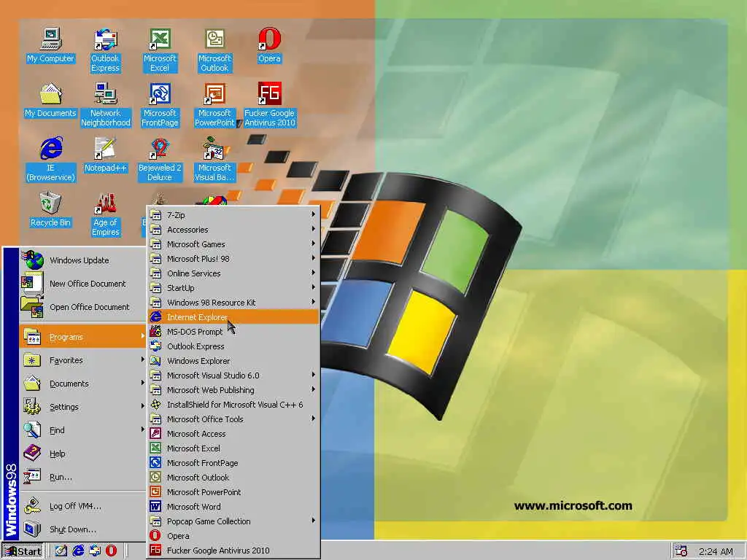Launch Opera from the Programs menu

pos(233,536)
